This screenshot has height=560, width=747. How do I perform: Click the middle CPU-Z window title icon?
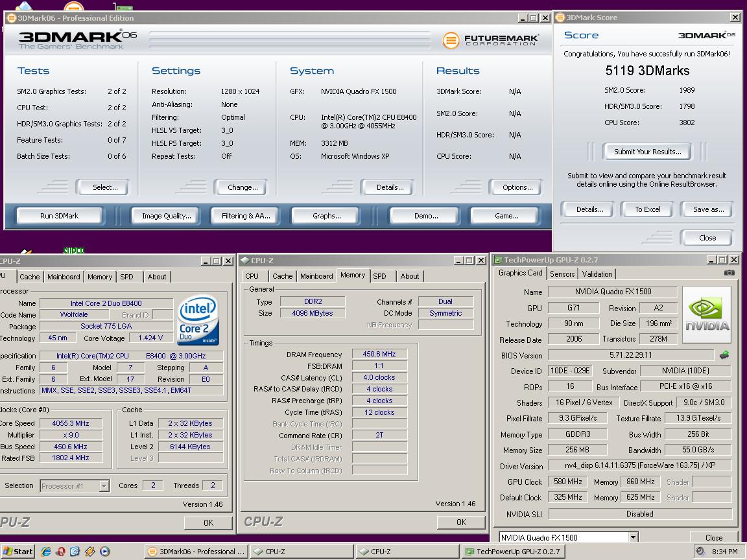(x=245, y=261)
